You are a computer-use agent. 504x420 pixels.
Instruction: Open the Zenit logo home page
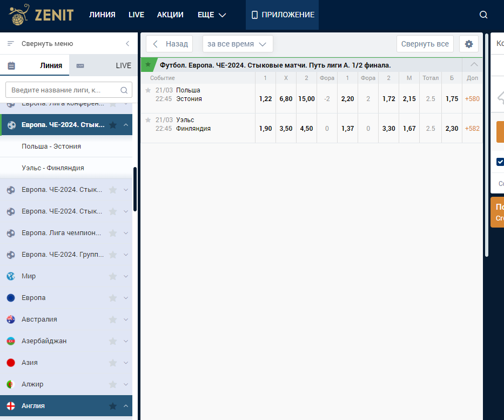(41, 15)
